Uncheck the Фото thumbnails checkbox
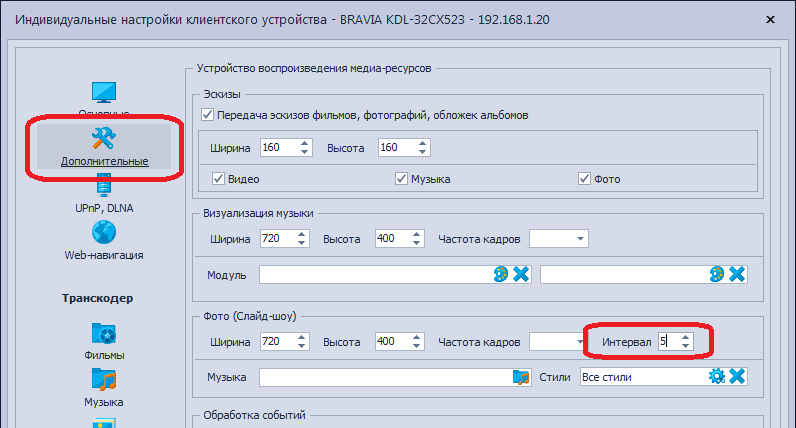Screen dimensions: 796x428 click(585, 179)
